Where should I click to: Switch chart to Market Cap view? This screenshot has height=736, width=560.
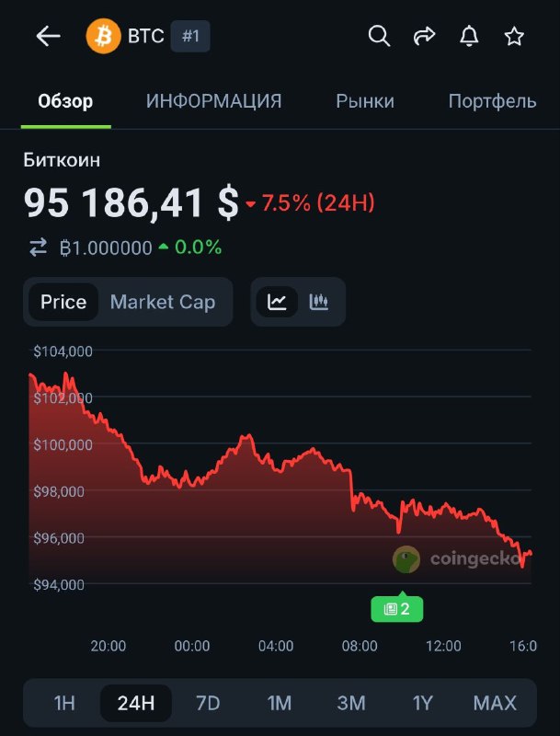(x=162, y=302)
